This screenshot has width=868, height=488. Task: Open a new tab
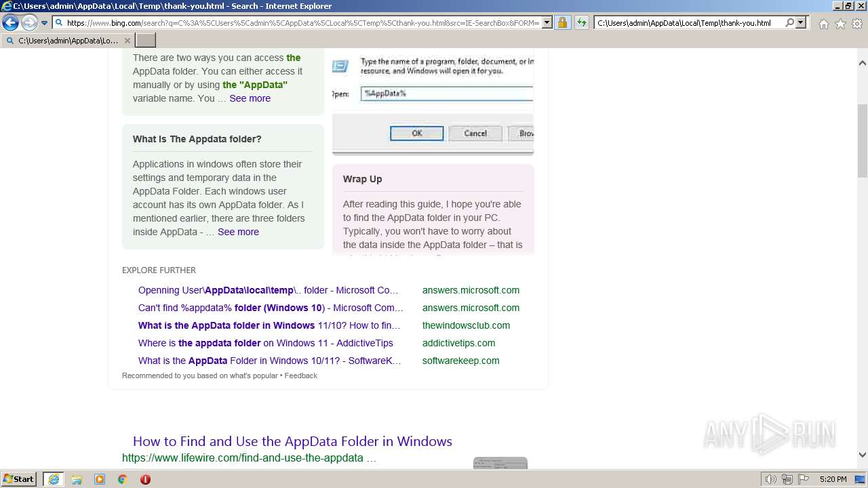coord(146,41)
